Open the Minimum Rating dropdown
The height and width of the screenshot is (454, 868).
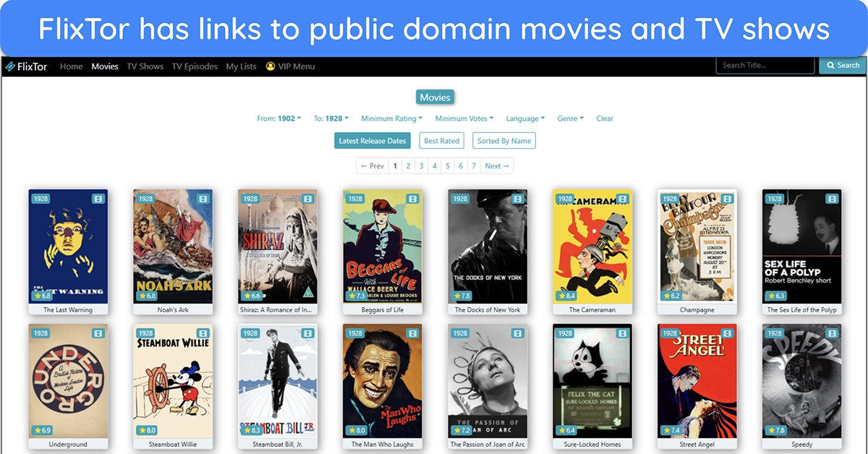[x=391, y=118]
